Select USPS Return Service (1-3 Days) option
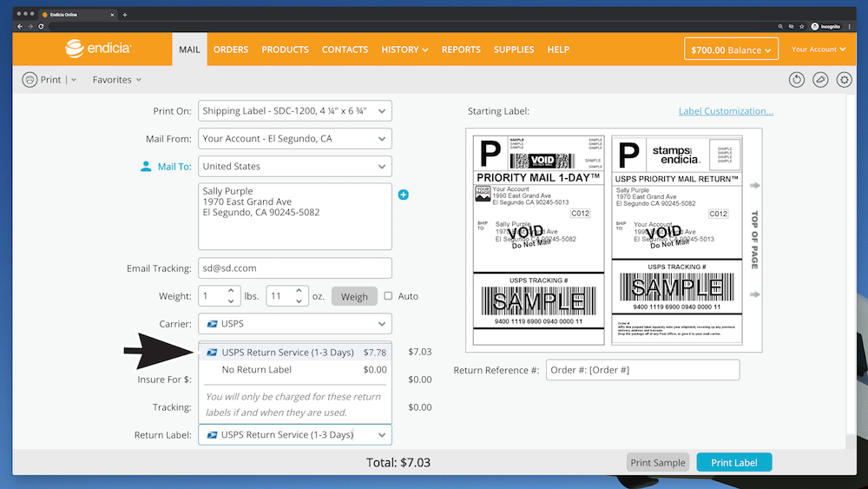This screenshot has height=489, width=868. coord(296,353)
